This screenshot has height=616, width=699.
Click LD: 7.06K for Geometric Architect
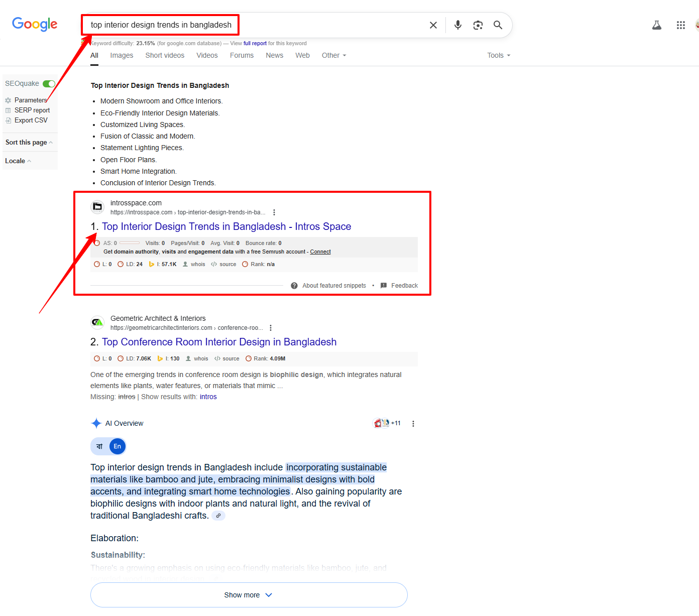point(135,359)
